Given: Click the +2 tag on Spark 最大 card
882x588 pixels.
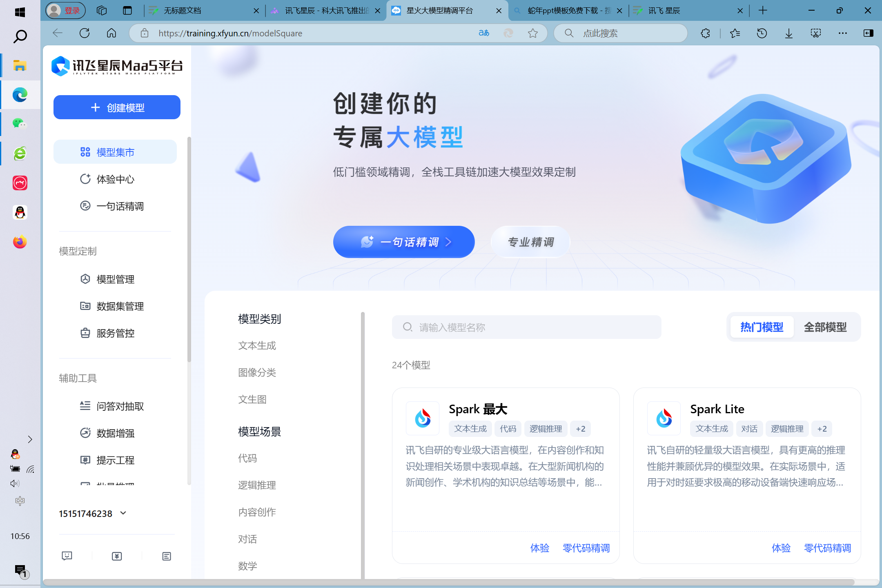Looking at the screenshot, I should tap(581, 429).
